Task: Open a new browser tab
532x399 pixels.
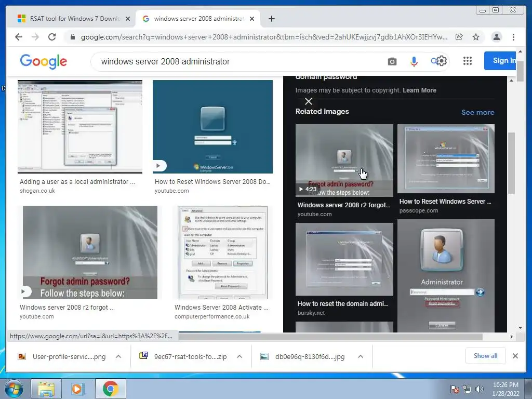Action: 271,19
